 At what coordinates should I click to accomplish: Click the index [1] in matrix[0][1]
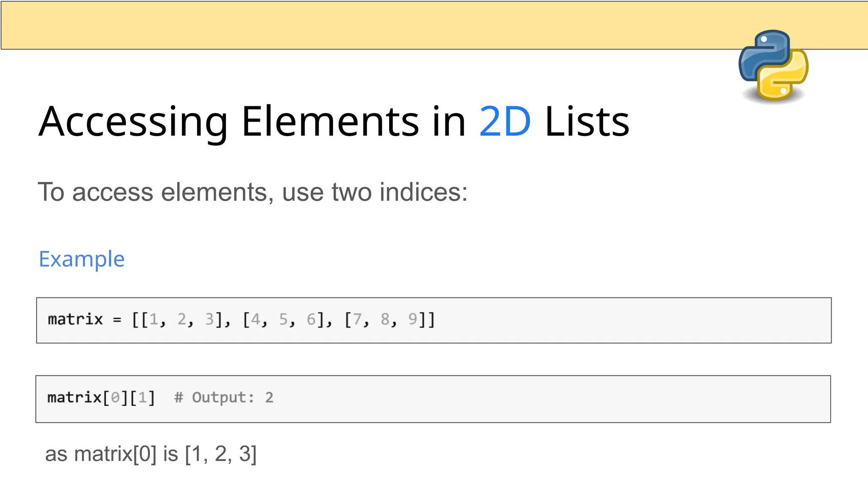click(x=142, y=398)
